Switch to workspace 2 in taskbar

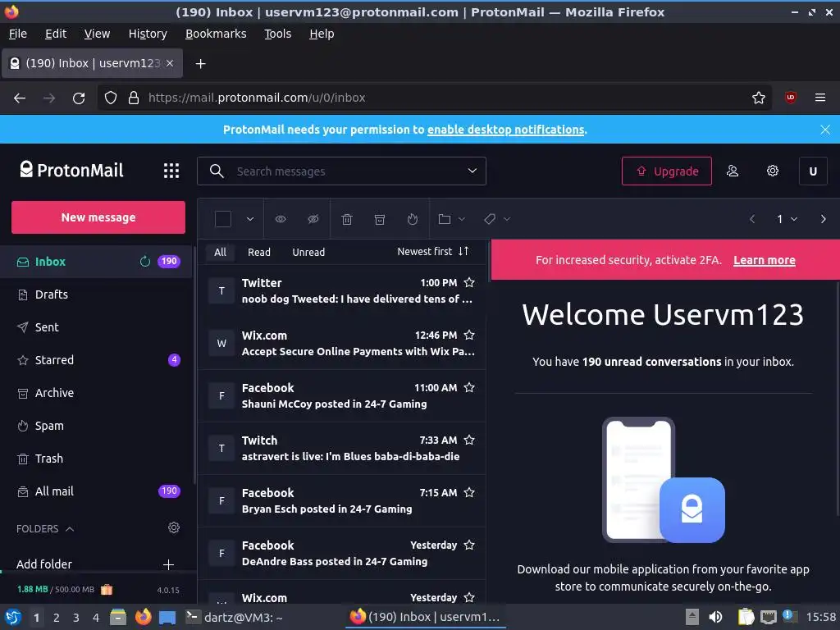click(57, 618)
